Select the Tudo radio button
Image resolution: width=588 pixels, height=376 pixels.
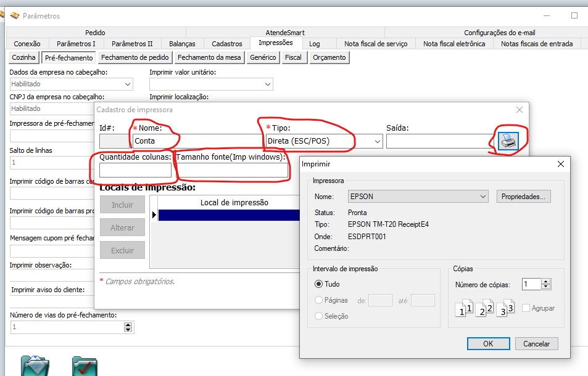pyautogui.click(x=318, y=284)
